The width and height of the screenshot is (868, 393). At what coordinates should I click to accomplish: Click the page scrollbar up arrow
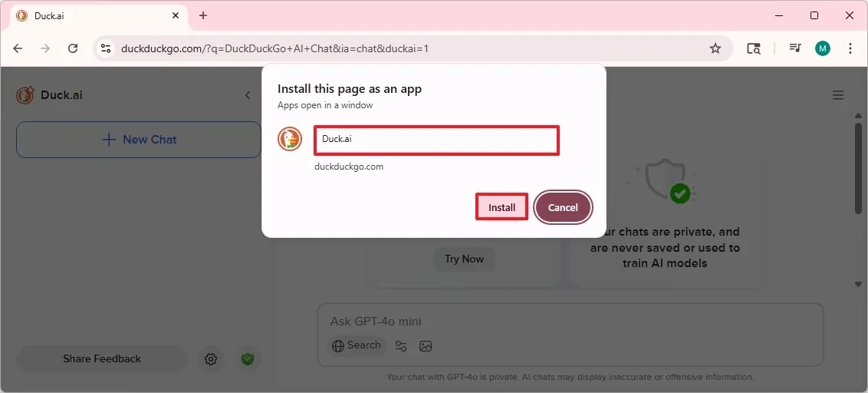[859, 115]
